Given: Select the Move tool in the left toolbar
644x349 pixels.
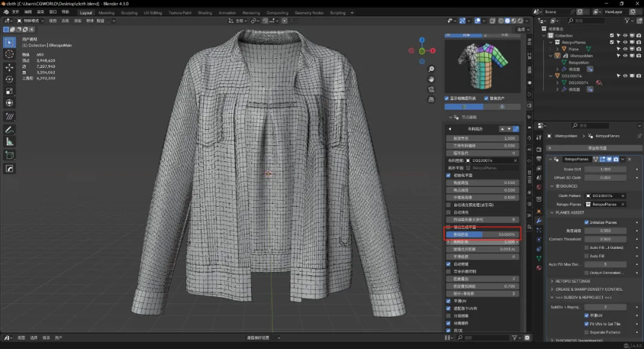Looking at the screenshot, I should 10,67.
